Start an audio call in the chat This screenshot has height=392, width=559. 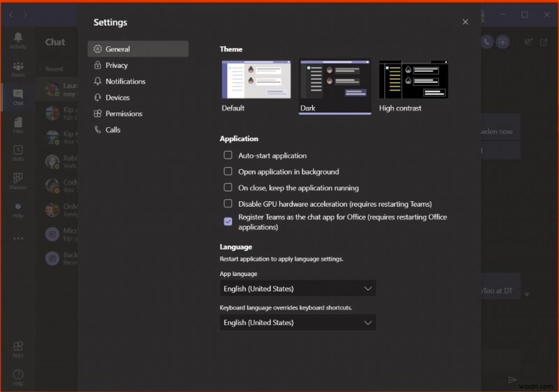pos(486,42)
